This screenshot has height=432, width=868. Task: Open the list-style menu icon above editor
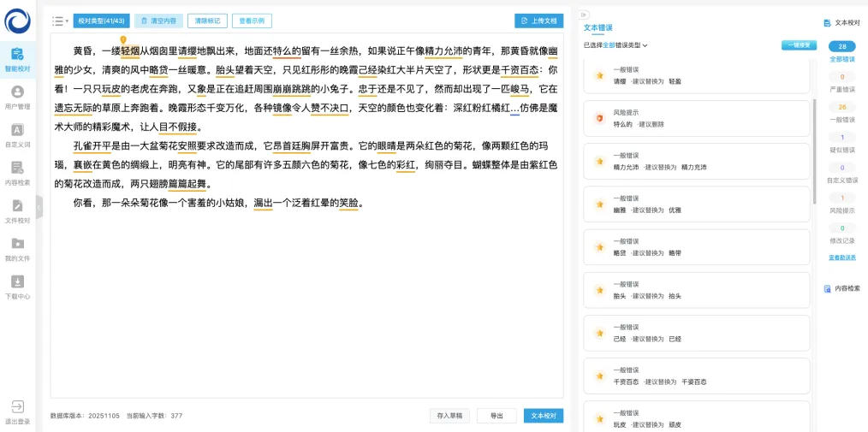click(x=60, y=21)
